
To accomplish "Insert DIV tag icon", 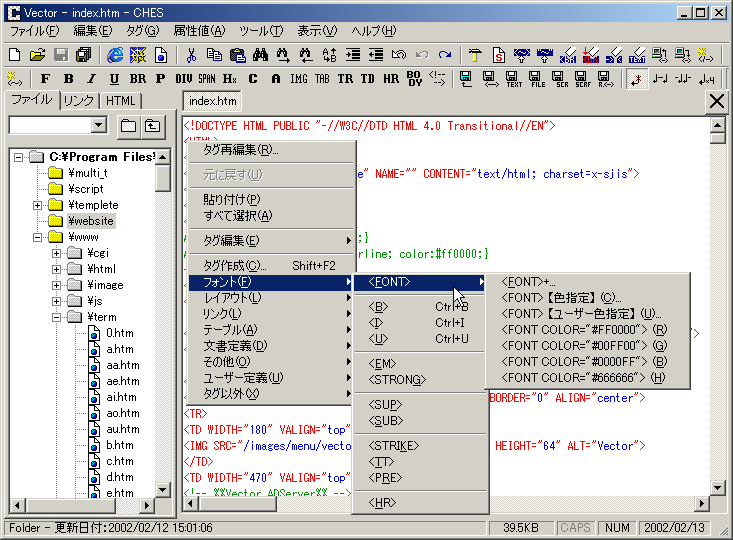I will pos(184,79).
